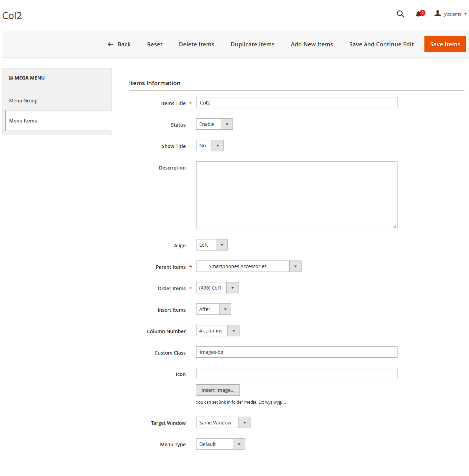469x476 pixels.
Task: Click inside the Description textarea
Action: 297,195
